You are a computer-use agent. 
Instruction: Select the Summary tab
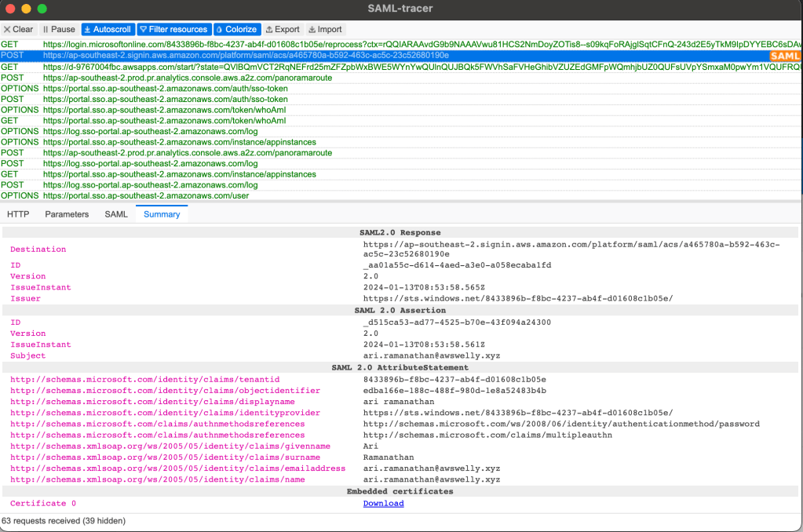(x=162, y=214)
